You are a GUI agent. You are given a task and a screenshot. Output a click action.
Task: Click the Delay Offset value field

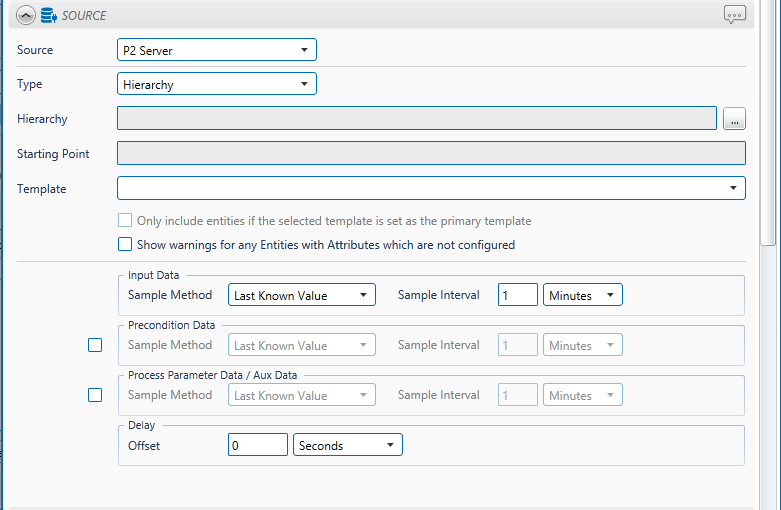tap(257, 445)
